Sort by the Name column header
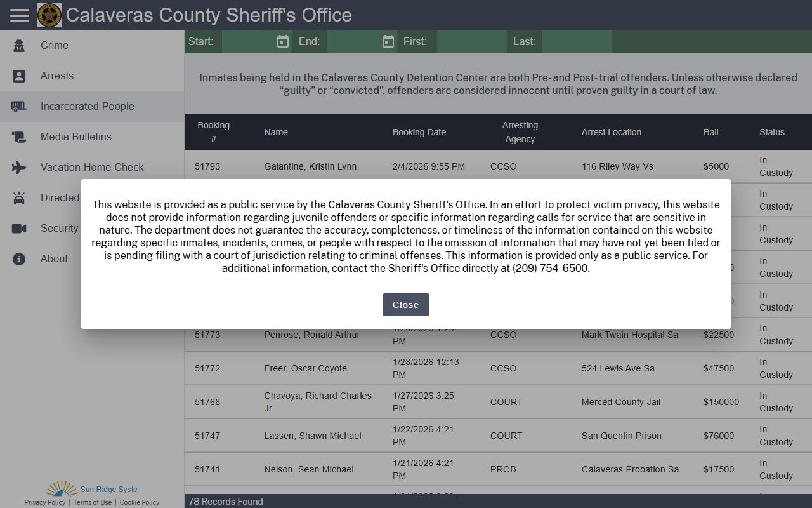Image resolution: width=812 pixels, height=508 pixels. coord(276,132)
